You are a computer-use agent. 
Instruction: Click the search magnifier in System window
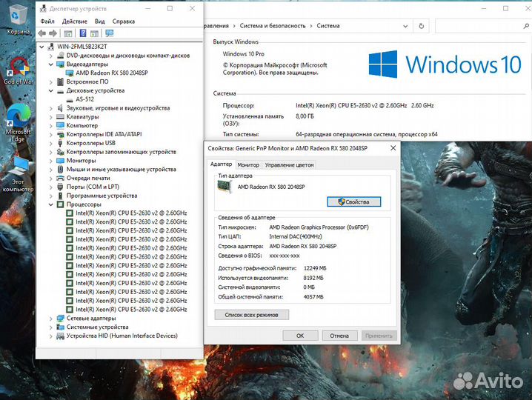pyautogui.click(x=526, y=26)
